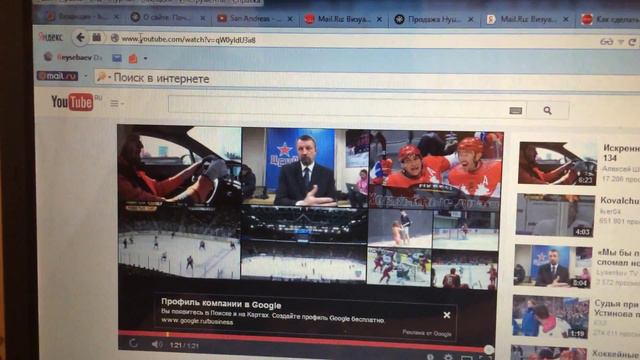Close the Google ad overlay with the X

(447, 315)
